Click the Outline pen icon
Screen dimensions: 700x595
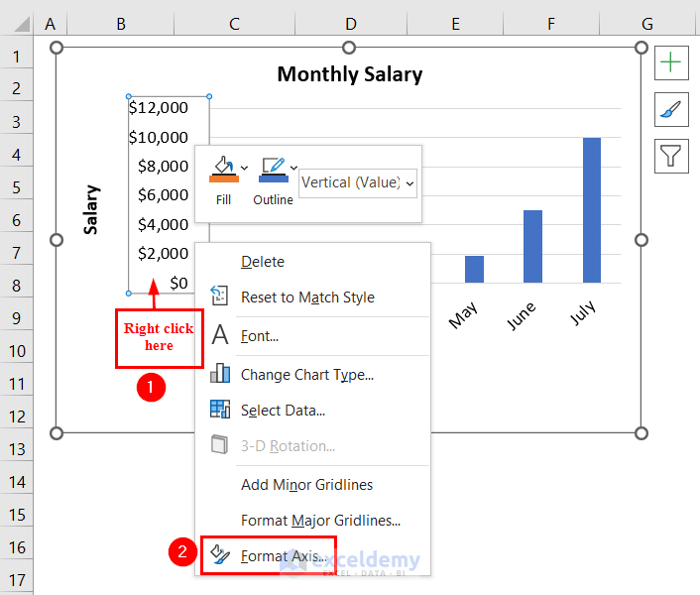(x=274, y=166)
